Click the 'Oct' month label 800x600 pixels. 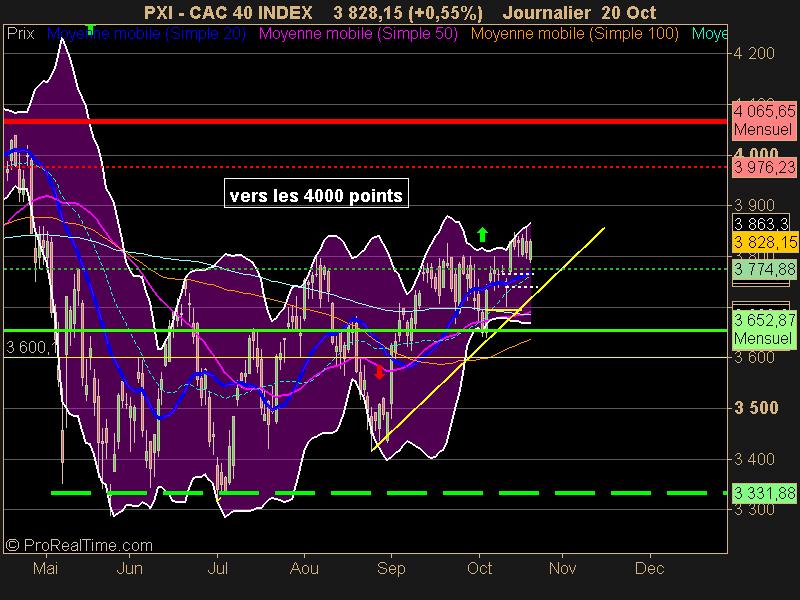click(x=480, y=568)
